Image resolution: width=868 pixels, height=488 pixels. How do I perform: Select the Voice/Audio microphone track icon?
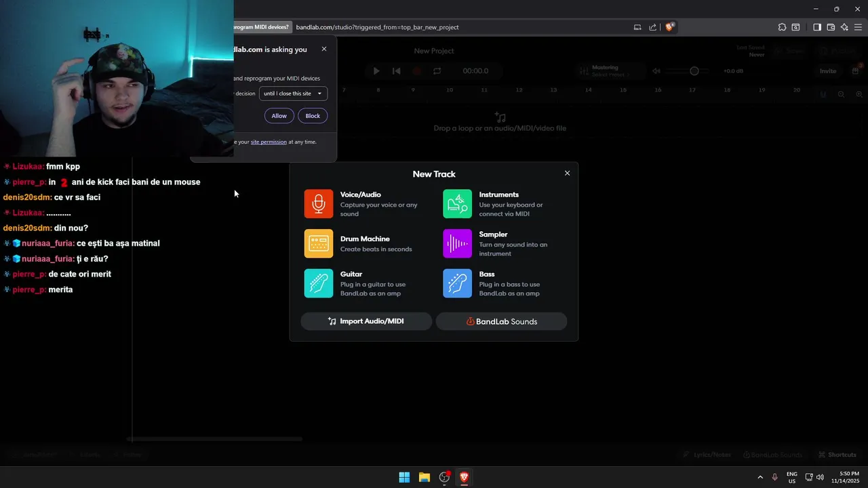tap(319, 204)
